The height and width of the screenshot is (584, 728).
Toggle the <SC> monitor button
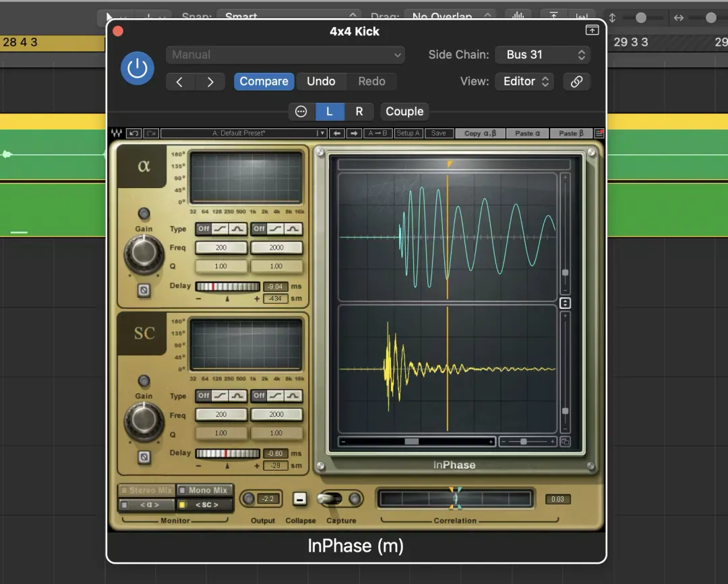point(204,504)
